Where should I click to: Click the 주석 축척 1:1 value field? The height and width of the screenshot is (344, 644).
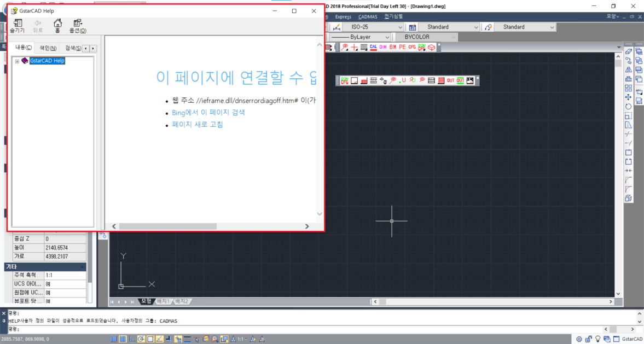65,275
